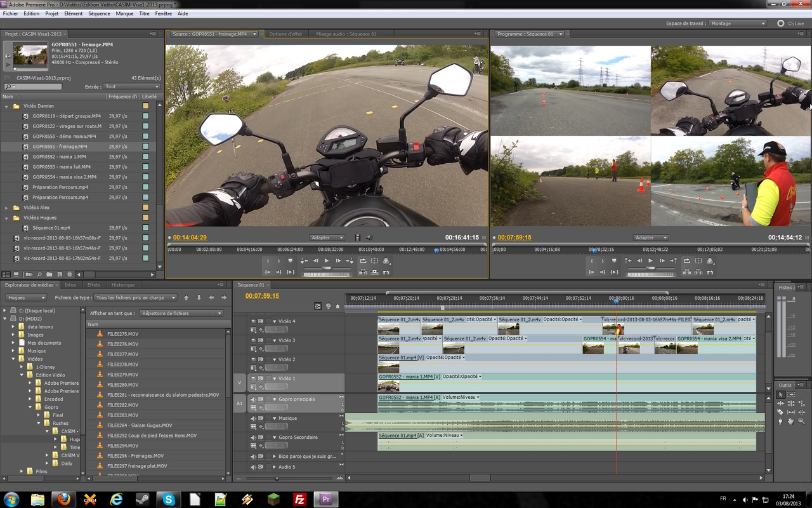This screenshot has height=508, width=812.
Task: Create new bin in Project panel
Action: [x=49, y=274]
